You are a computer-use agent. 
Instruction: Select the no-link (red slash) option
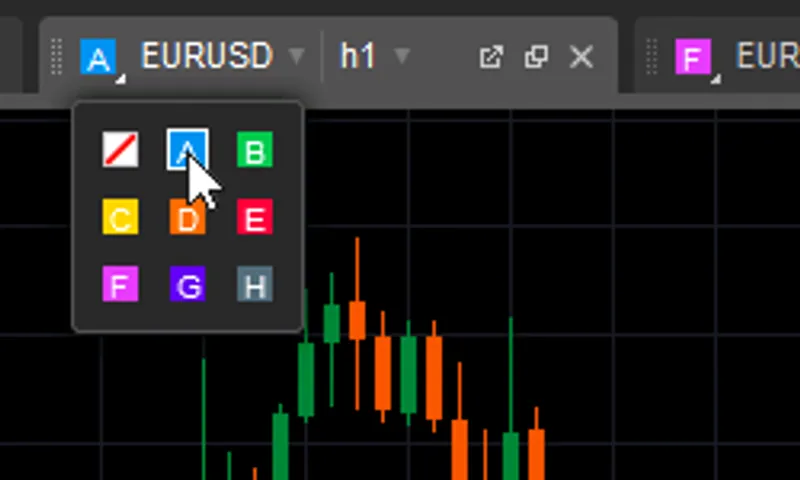coord(120,149)
